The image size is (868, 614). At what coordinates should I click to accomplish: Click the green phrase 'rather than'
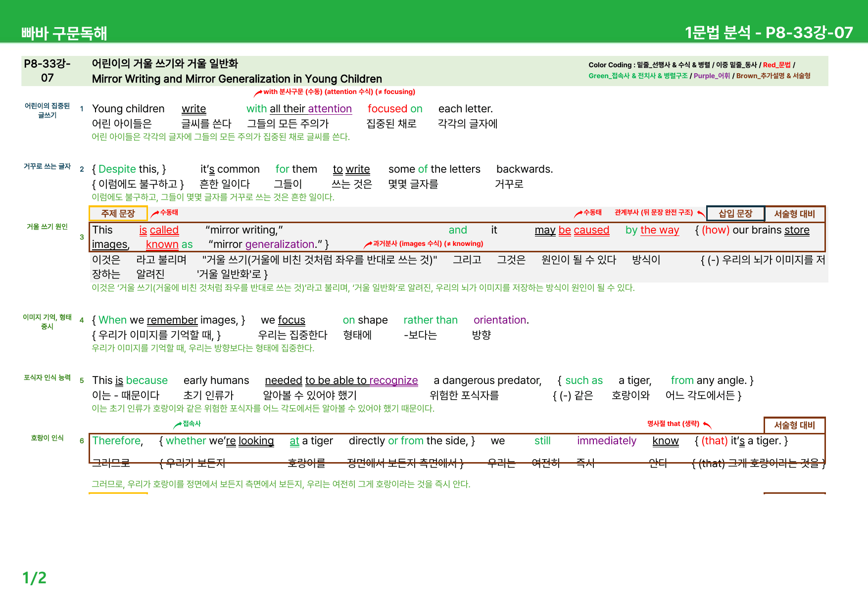[x=431, y=320]
